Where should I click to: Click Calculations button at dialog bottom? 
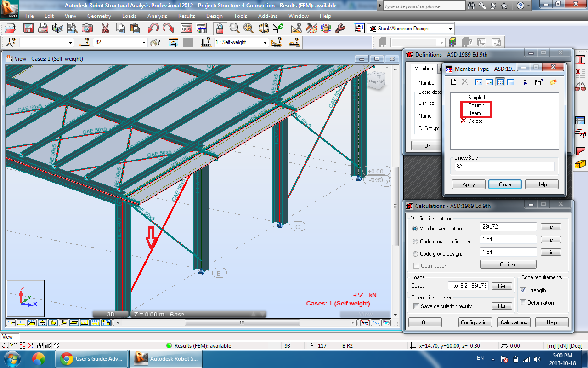click(514, 322)
